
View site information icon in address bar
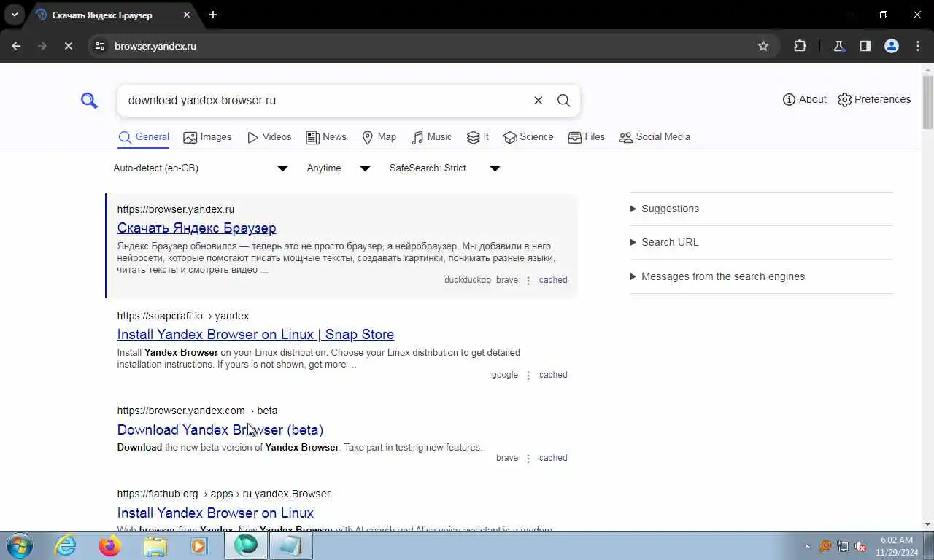point(100,46)
